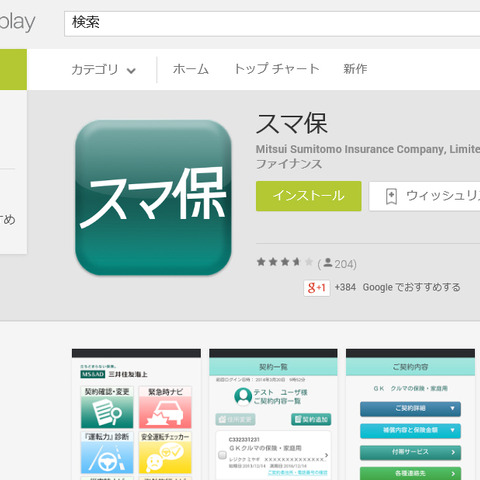Click the Google でおすすめする text
The image size is (480, 480).
411,287
